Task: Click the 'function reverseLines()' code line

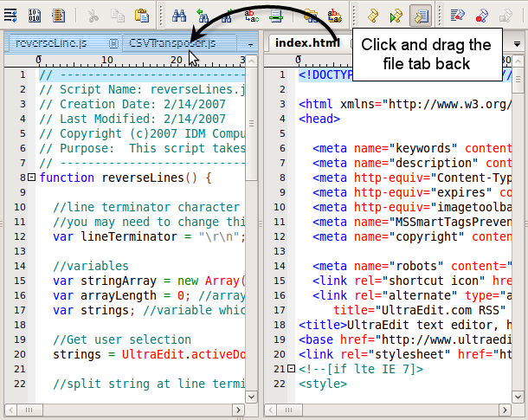Action: [126, 178]
